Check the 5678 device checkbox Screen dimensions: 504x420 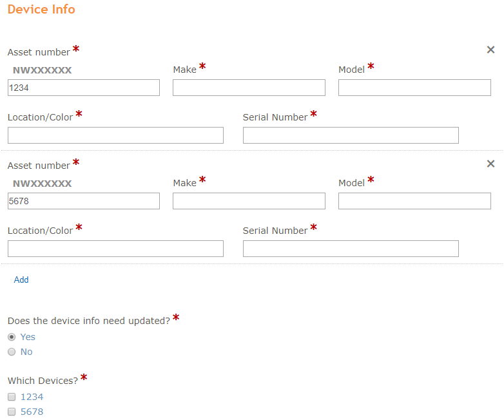click(12, 412)
